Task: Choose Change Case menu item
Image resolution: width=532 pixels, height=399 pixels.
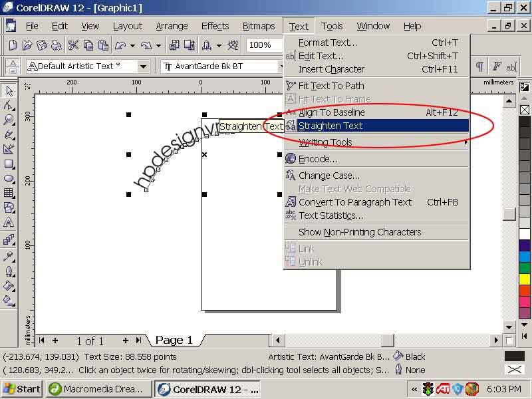Action: tap(376, 176)
